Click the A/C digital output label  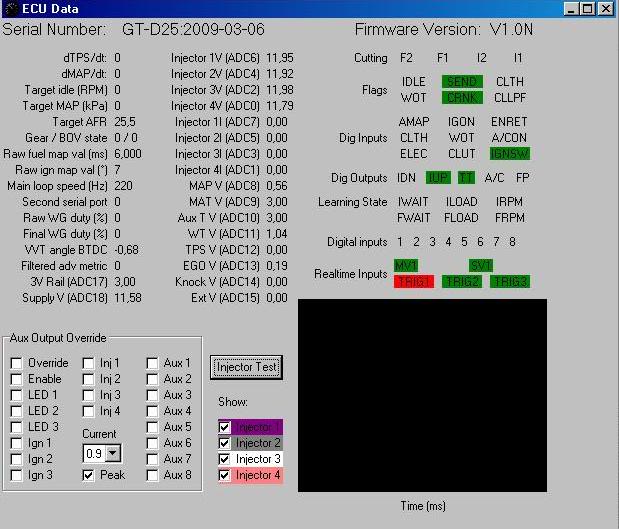(x=494, y=178)
